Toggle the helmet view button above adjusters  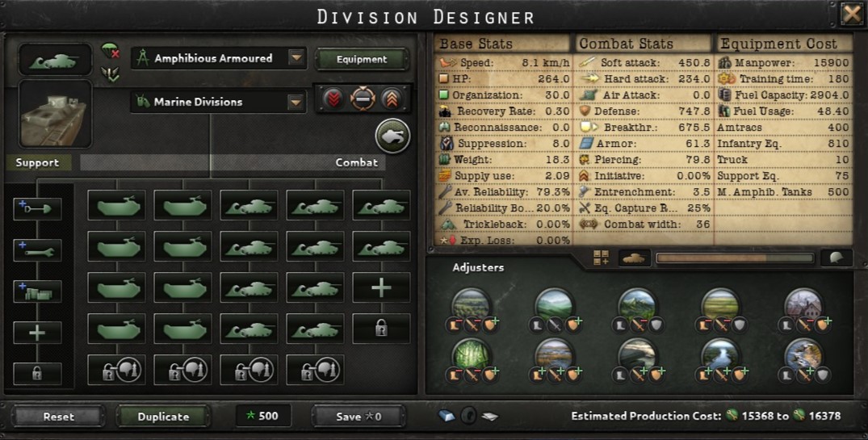click(x=837, y=258)
